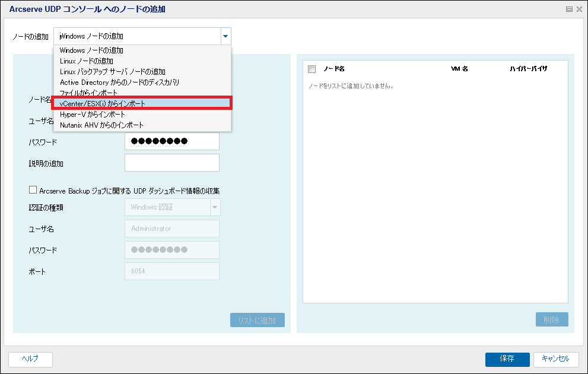The height and width of the screenshot is (374, 588).
Task: Click the maximize icon in title bar
Action: click(570, 9)
